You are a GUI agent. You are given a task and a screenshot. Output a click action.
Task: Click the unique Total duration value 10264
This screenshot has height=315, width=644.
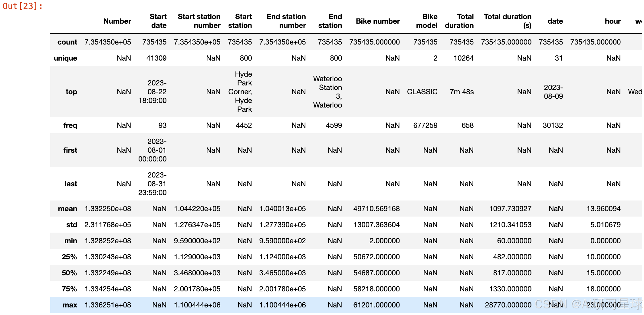click(464, 58)
